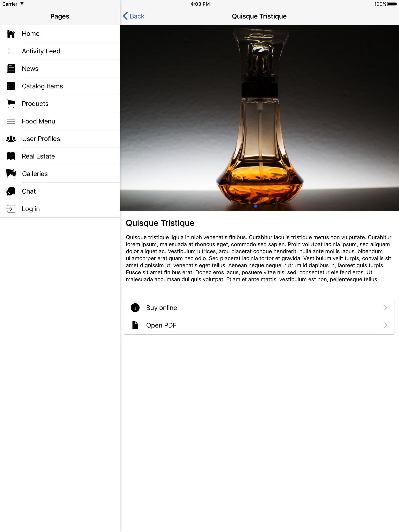Screen dimensions: 399x532
Task: Open the Real Estate book icon
Action: point(11,156)
